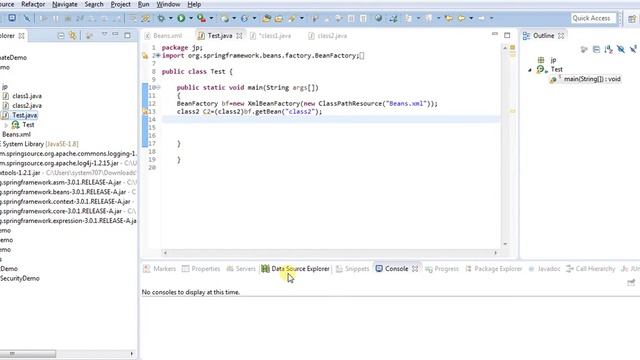Open class2.java in Package Explorer
Image resolution: width=640 pixels, height=360 pixels.
coord(27,106)
